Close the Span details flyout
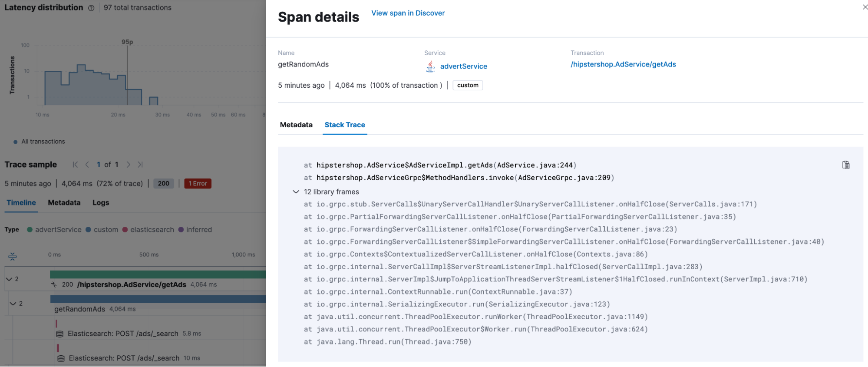The image size is (868, 367). pyautogui.click(x=865, y=7)
